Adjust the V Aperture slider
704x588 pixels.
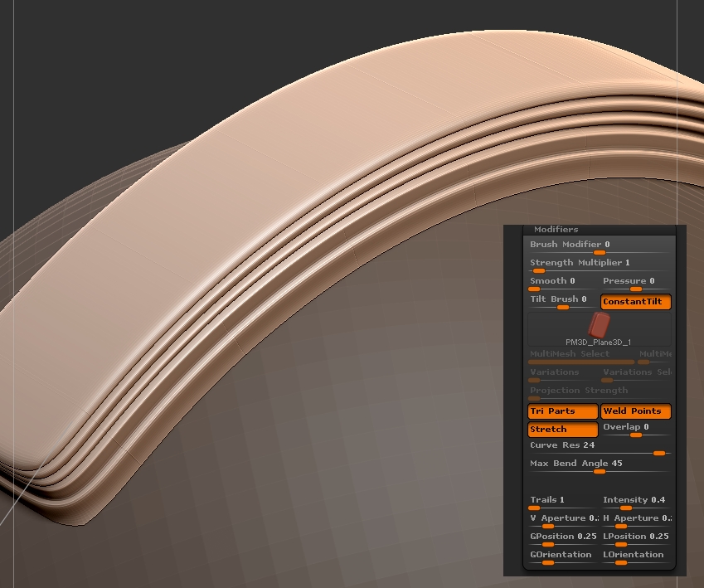(563, 522)
